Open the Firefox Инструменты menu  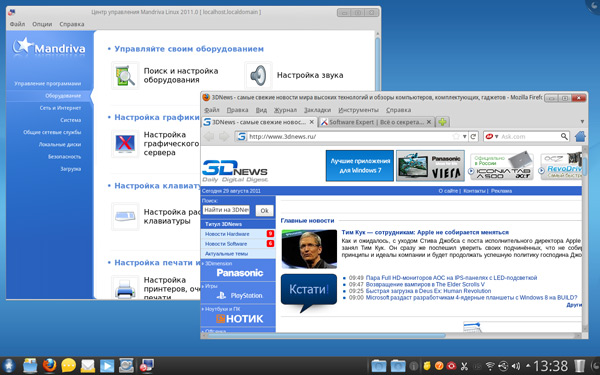point(358,110)
